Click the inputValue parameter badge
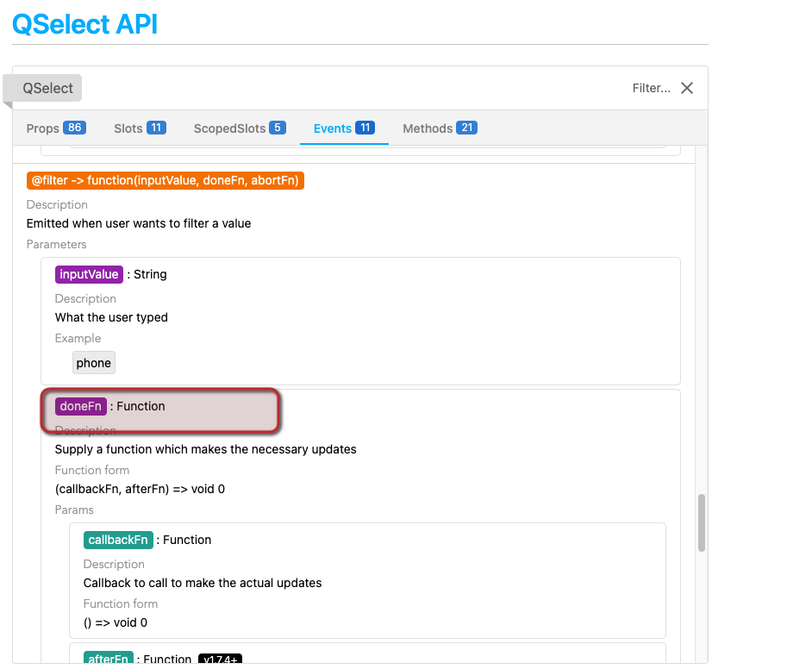 pos(89,273)
